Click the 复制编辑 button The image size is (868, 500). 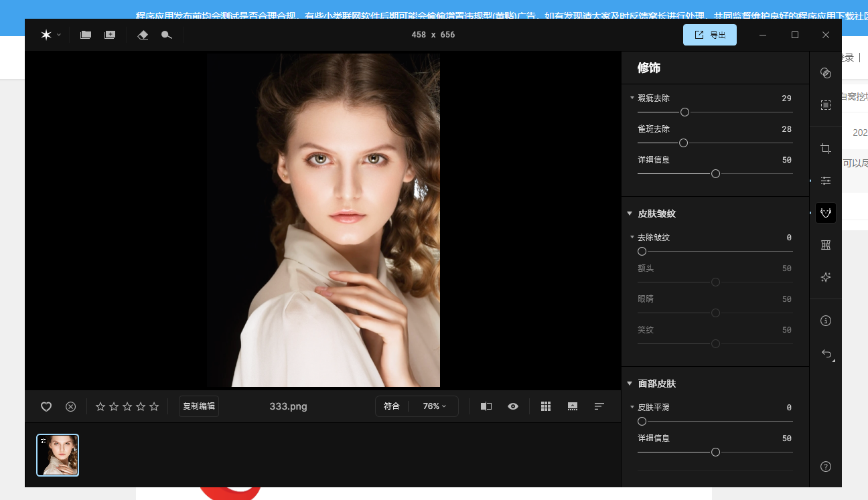coord(199,406)
